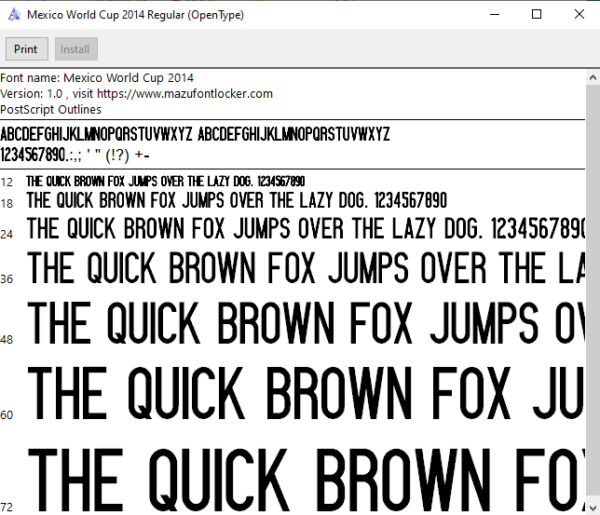
Task: Click the size label 72
Action: tap(7, 507)
